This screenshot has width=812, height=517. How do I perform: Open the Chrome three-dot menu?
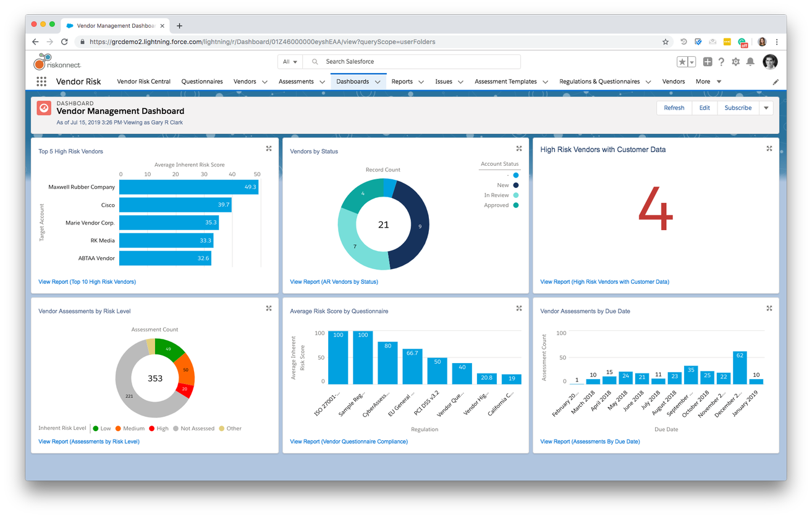(x=777, y=42)
